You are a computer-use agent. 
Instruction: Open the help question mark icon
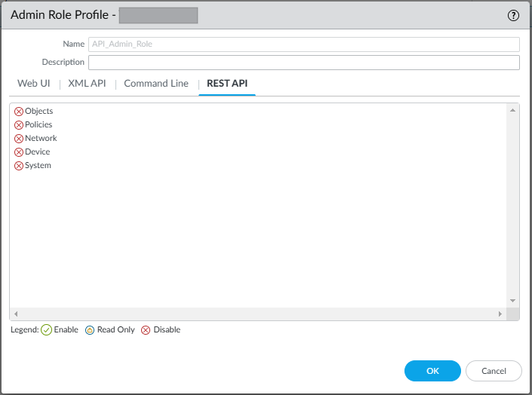(x=513, y=15)
